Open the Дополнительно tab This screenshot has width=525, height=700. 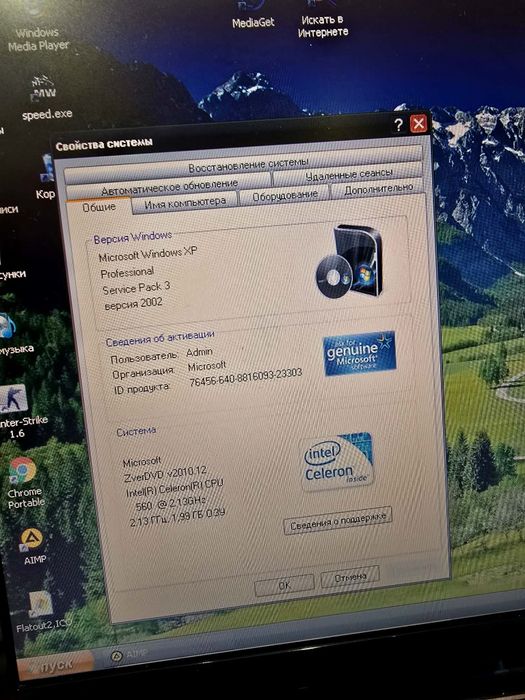tap(379, 189)
